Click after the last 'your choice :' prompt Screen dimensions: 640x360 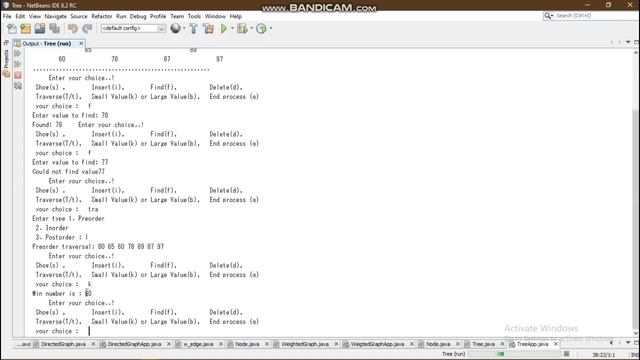[x=89, y=331]
